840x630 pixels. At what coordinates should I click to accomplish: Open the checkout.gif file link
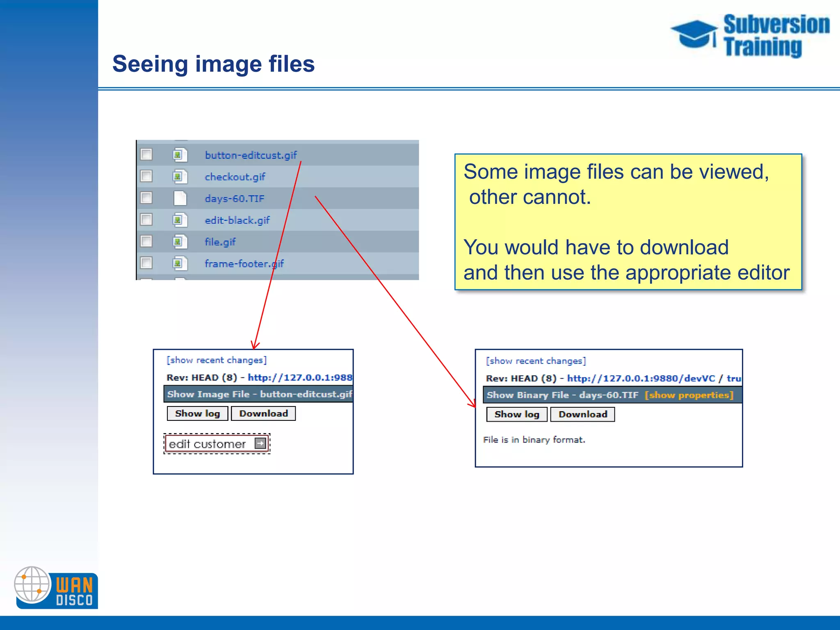click(x=235, y=177)
